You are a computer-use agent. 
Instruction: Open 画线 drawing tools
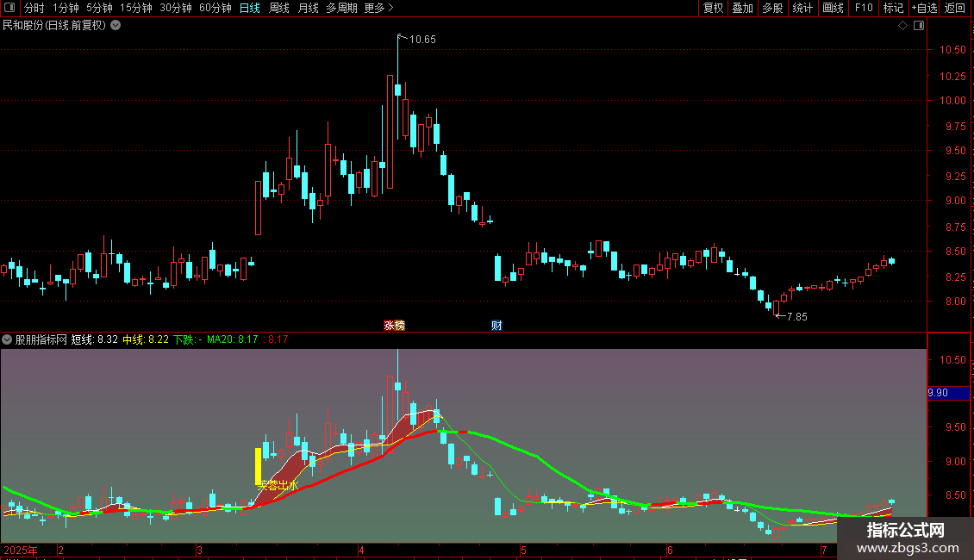(x=833, y=8)
